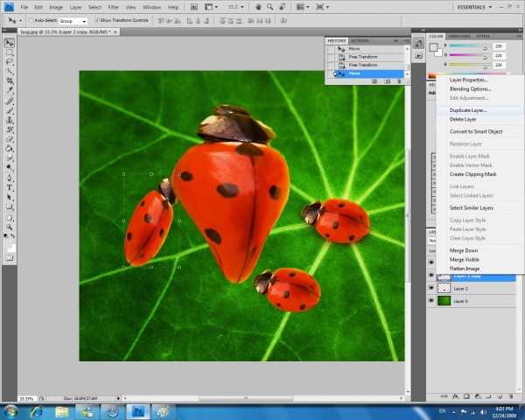The width and height of the screenshot is (525, 420).
Task: Open the layer style fx button
Action: [455, 396]
